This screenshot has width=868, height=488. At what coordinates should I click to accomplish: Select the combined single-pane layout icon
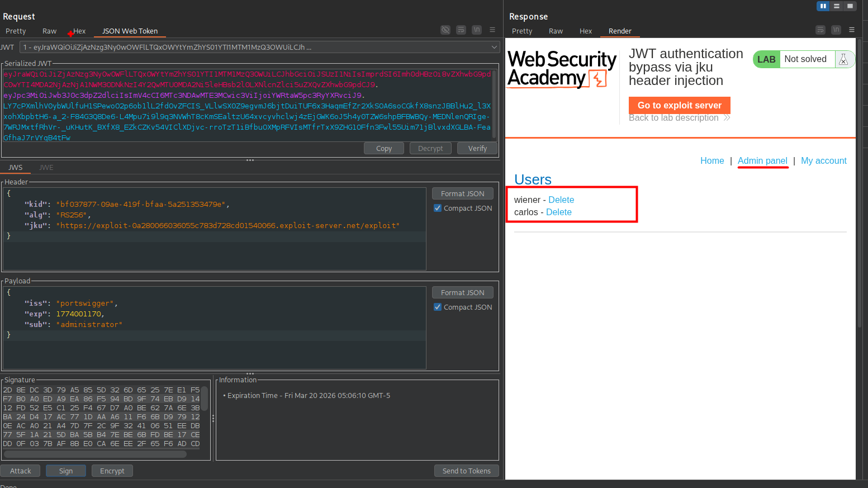pyautogui.click(x=850, y=6)
